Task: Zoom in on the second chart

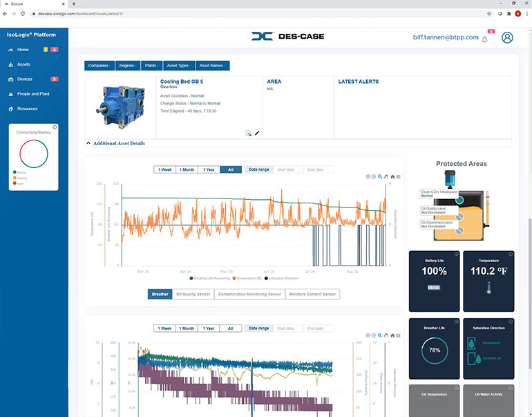Action: click(368, 335)
